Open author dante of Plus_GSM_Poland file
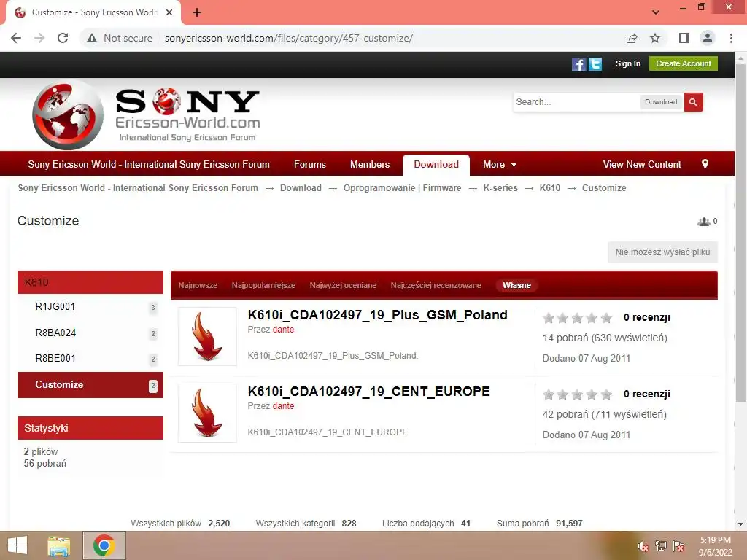This screenshot has height=560, width=747. point(283,330)
